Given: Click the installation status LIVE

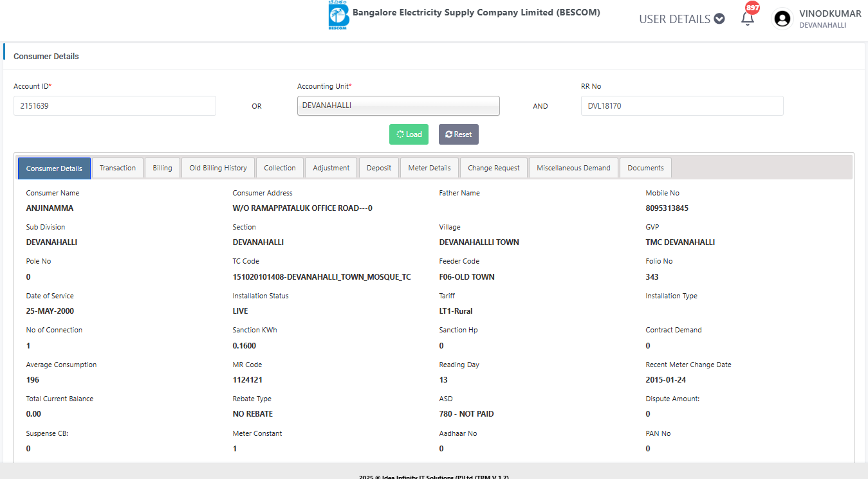Looking at the screenshot, I should [x=240, y=311].
